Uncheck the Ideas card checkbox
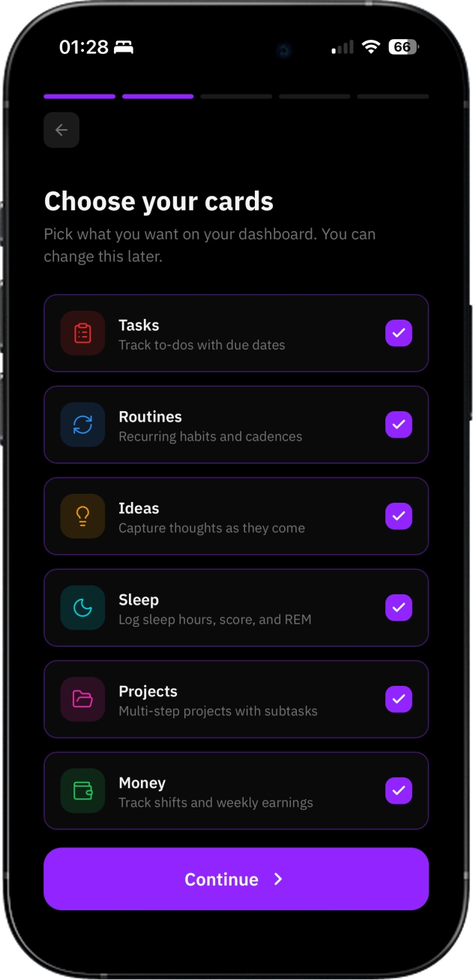Screen dimensions: 473x980 399,516
